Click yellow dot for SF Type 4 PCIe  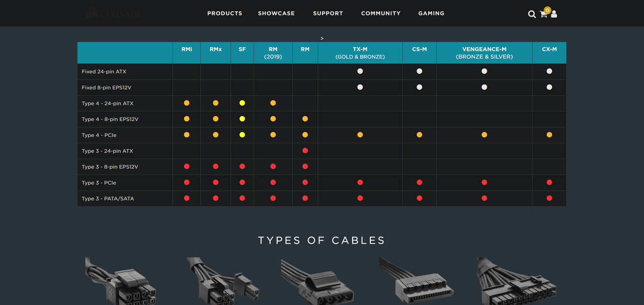click(242, 135)
